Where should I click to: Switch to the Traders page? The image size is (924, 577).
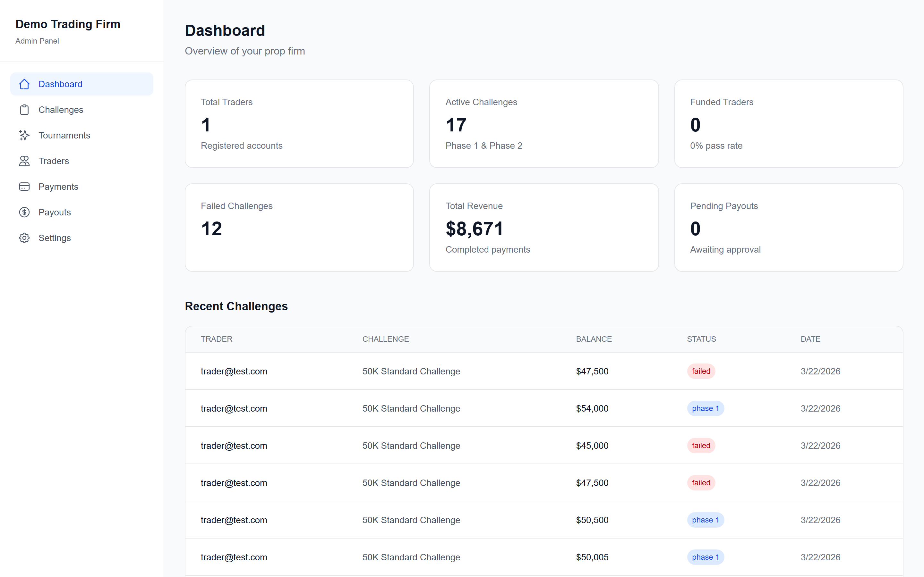point(53,161)
